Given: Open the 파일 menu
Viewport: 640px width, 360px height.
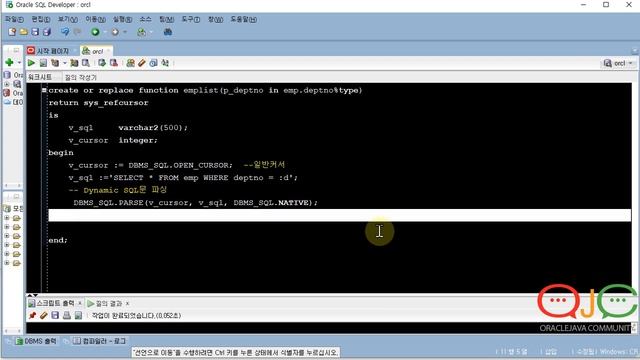Looking at the screenshot, I should (14, 19).
